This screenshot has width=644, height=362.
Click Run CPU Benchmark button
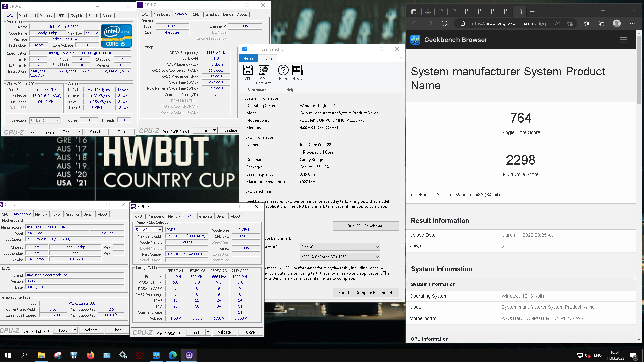[x=366, y=226]
